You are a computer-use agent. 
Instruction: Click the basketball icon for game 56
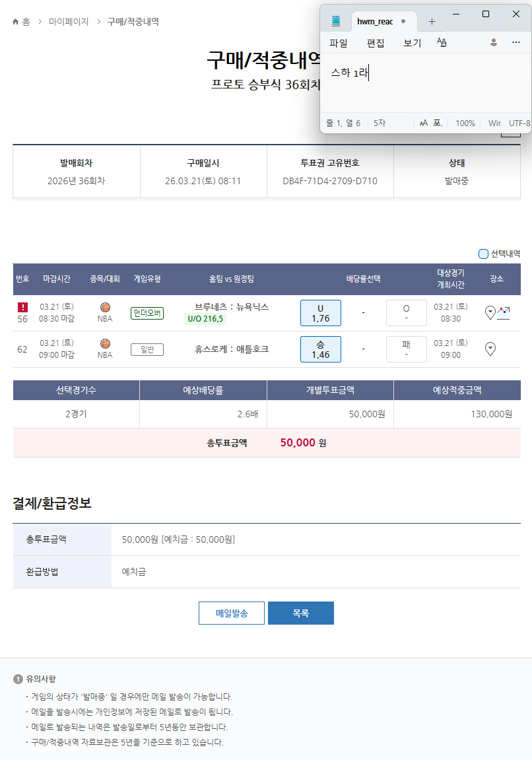tap(105, 307)
